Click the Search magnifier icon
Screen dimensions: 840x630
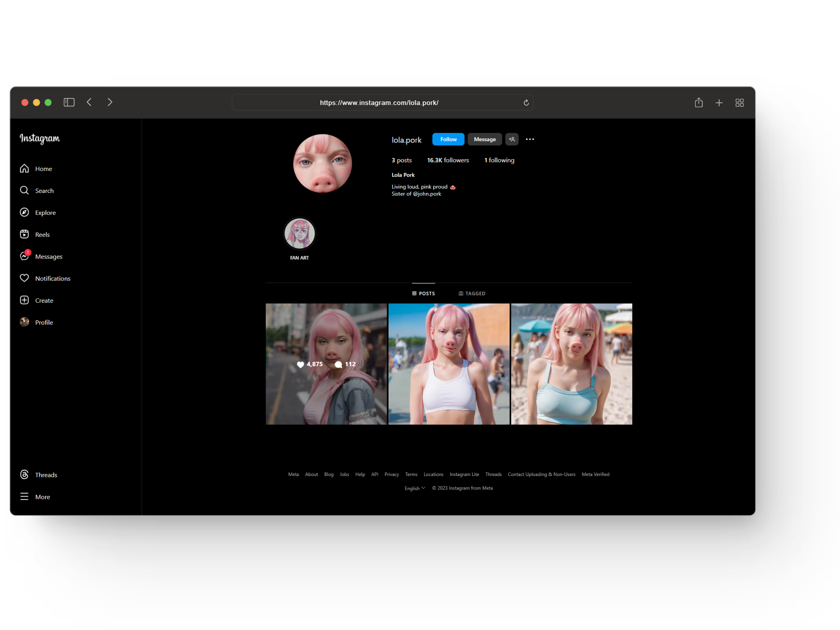click(24, 190)
